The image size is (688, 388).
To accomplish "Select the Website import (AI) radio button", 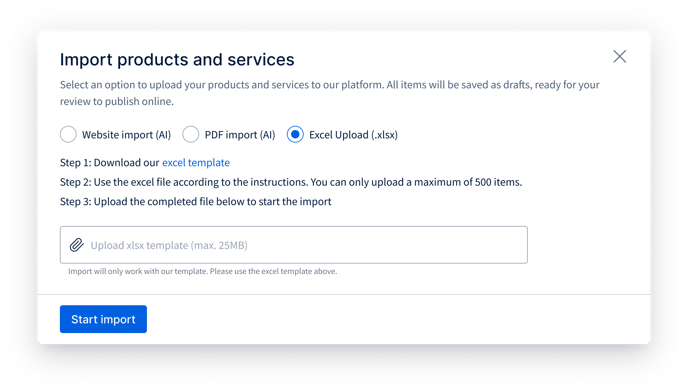I will (68, 134).
